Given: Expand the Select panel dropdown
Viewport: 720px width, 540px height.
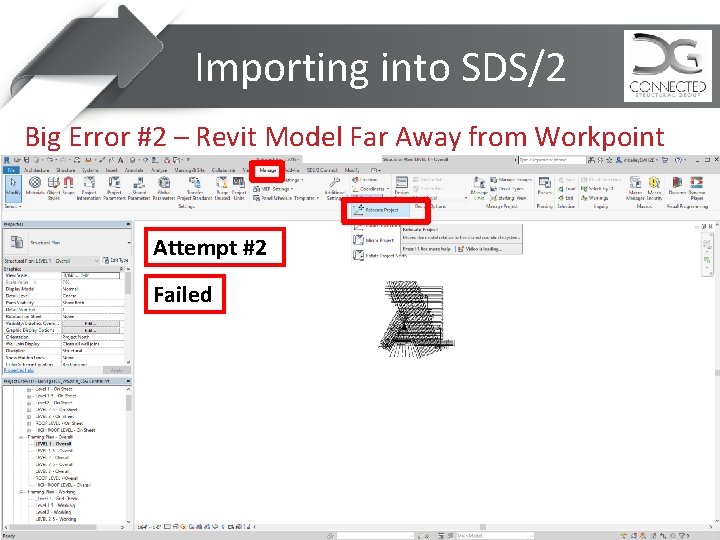Looking at the screenshot, I should coord(12,207).
